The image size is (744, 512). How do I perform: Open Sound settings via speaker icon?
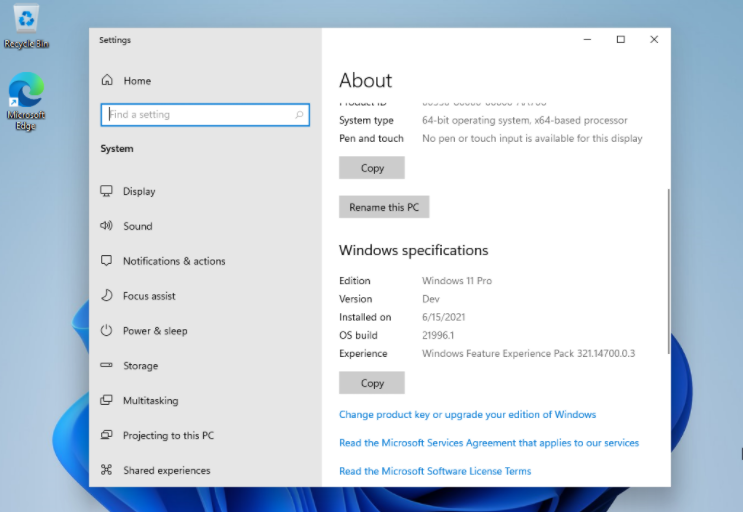107,226
